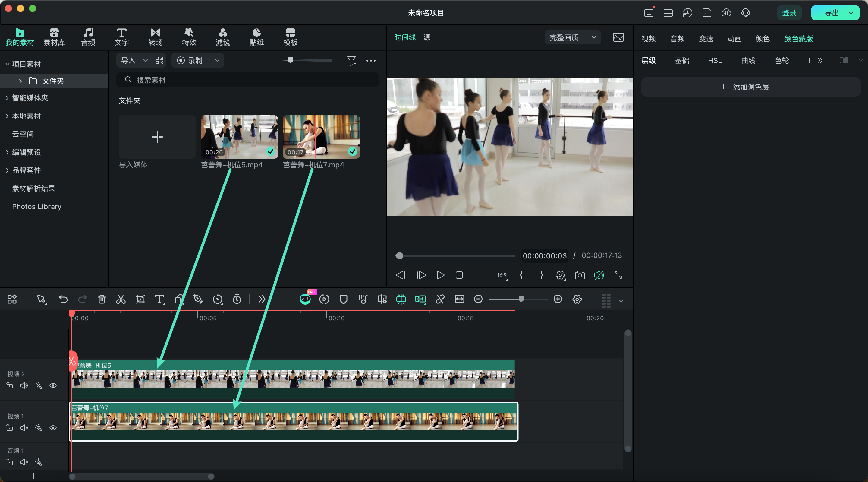Select the crop tool in timeline toolbar

click(140, 299)
